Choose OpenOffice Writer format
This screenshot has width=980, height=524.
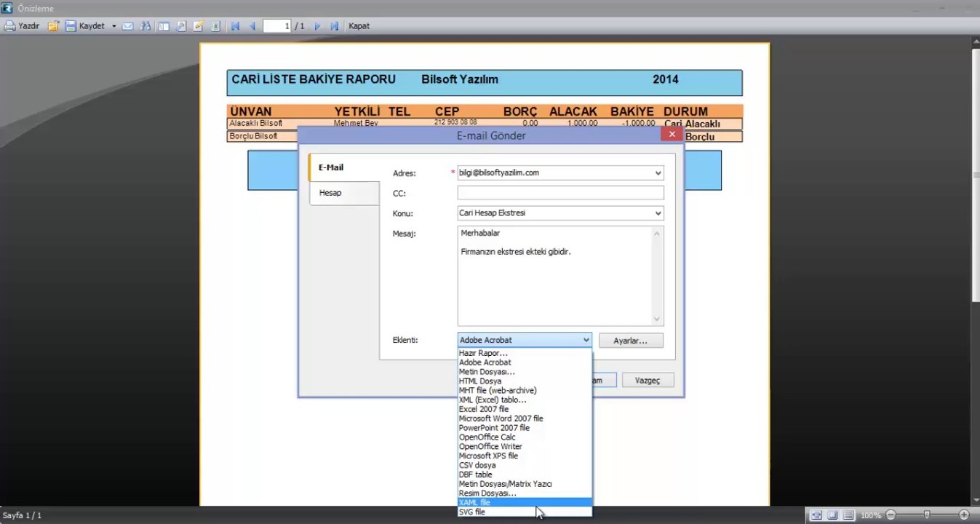click(525, 447)
